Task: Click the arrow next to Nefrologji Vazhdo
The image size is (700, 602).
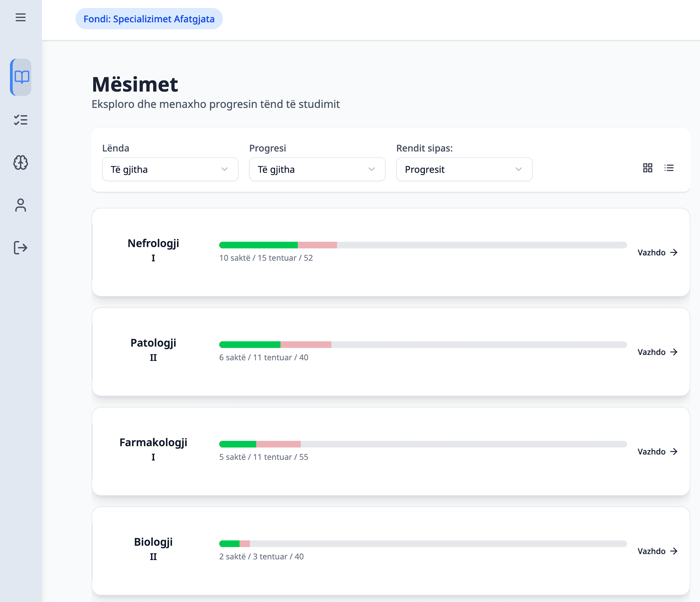Action: point(674,252)
